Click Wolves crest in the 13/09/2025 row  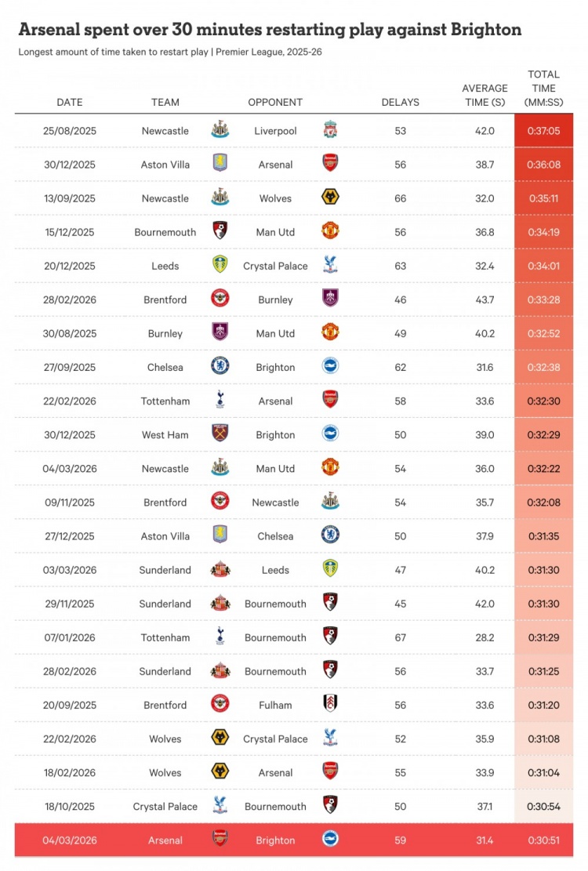tap(330, 198)
